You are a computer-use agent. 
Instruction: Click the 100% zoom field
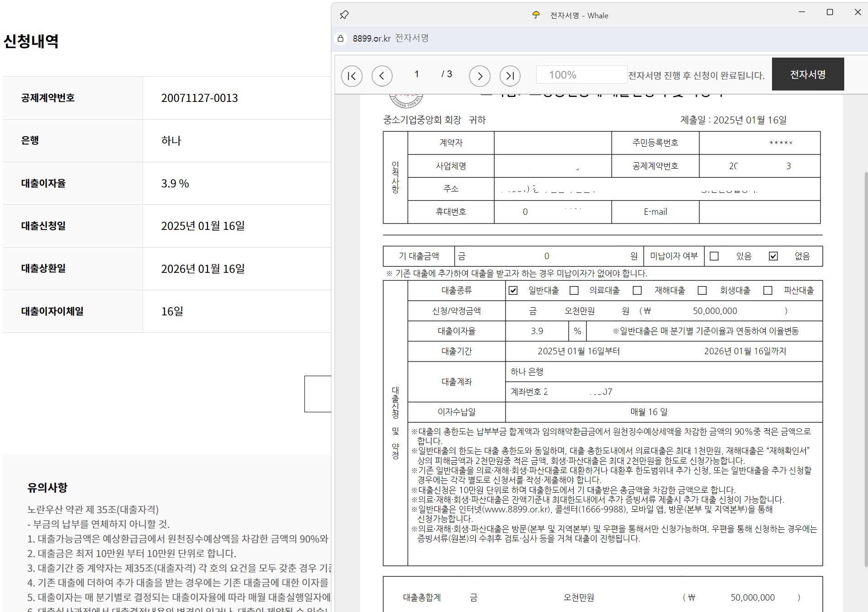click(581, 75)
